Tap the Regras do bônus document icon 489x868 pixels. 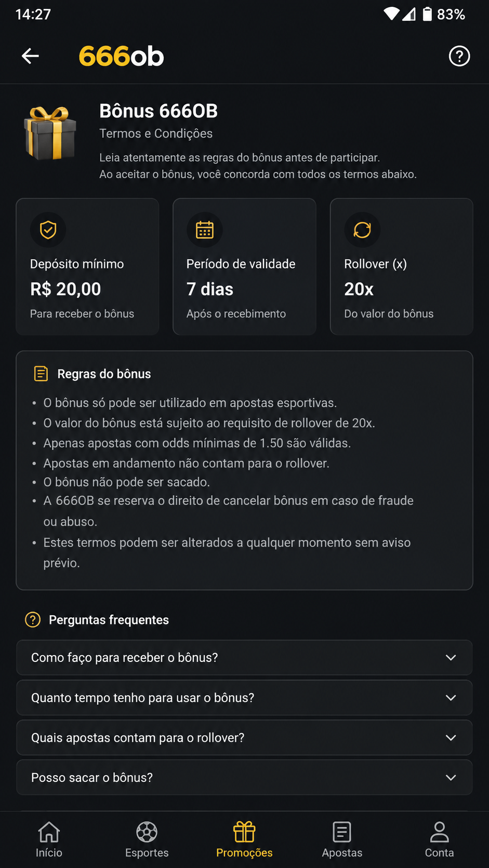pyautogui.click(x=41, y=374)
